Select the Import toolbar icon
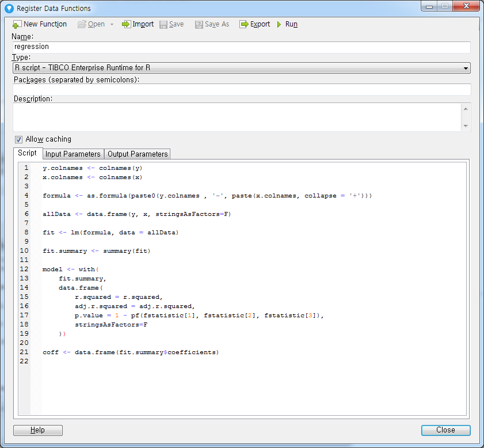This screenshot has width=484, height=448. point(138,24)
